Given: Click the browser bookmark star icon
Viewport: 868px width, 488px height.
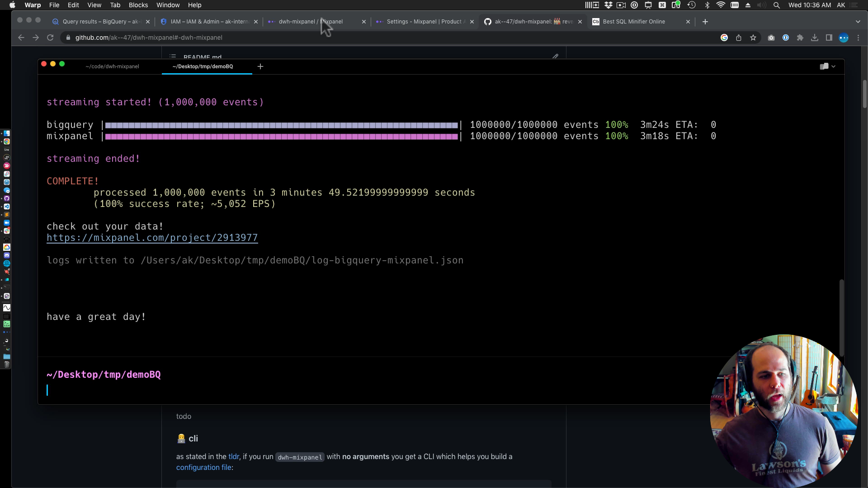Looking at the screenshot, I should coord(753,38).
